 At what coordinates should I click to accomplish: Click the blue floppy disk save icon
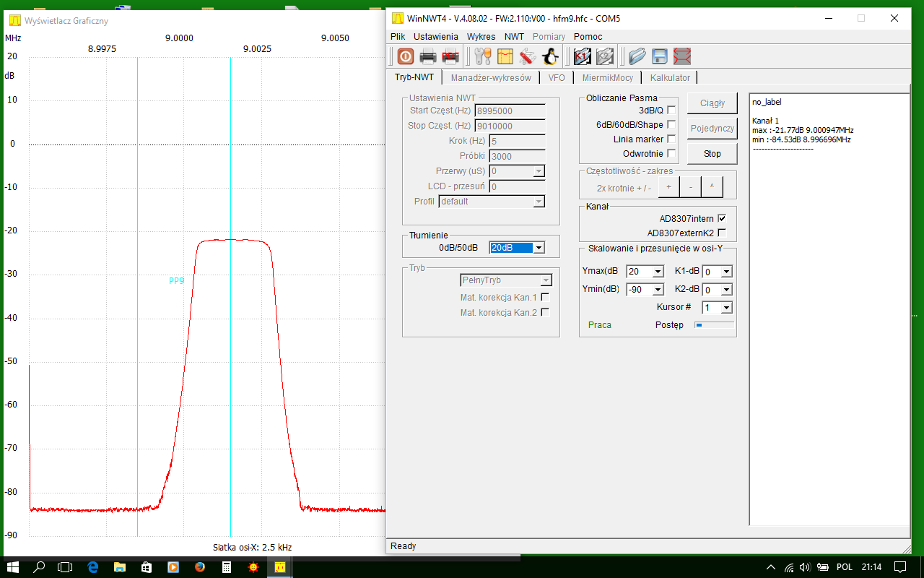pos(659,56)
